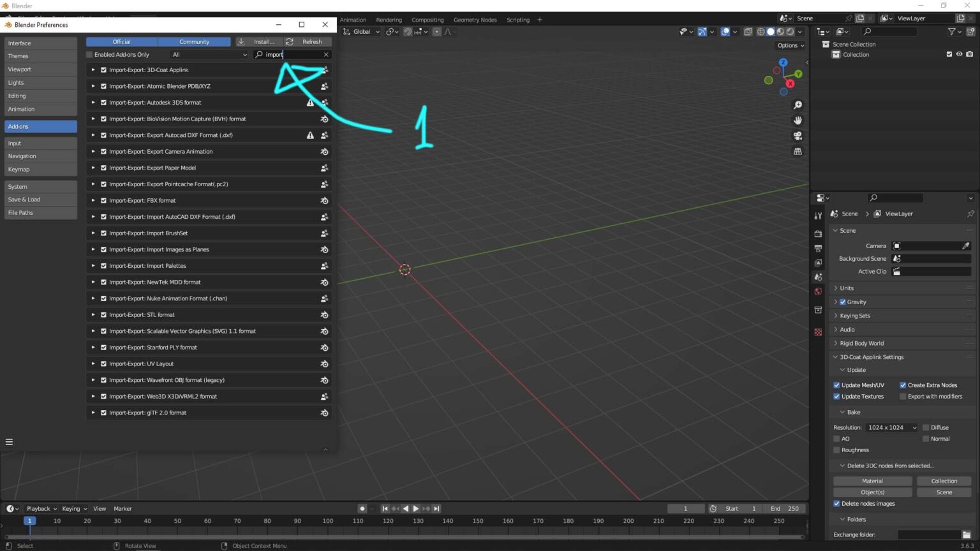Screen dimensions: 980x551
Task: Click the Install... button
Action: coord(259,41)
